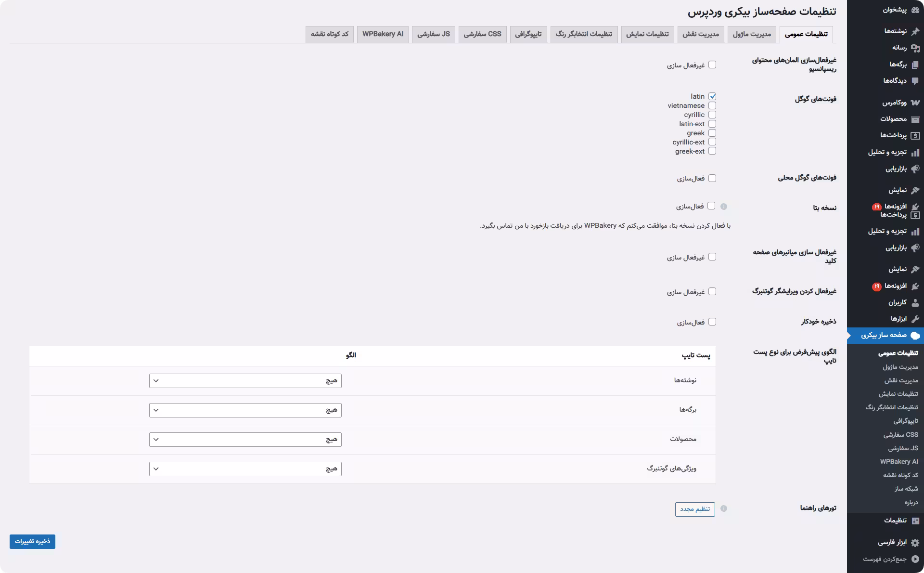Click the صفحه ساز بیکری cloud icon
Screen dimensions: 924x573
tap(915, 336)
